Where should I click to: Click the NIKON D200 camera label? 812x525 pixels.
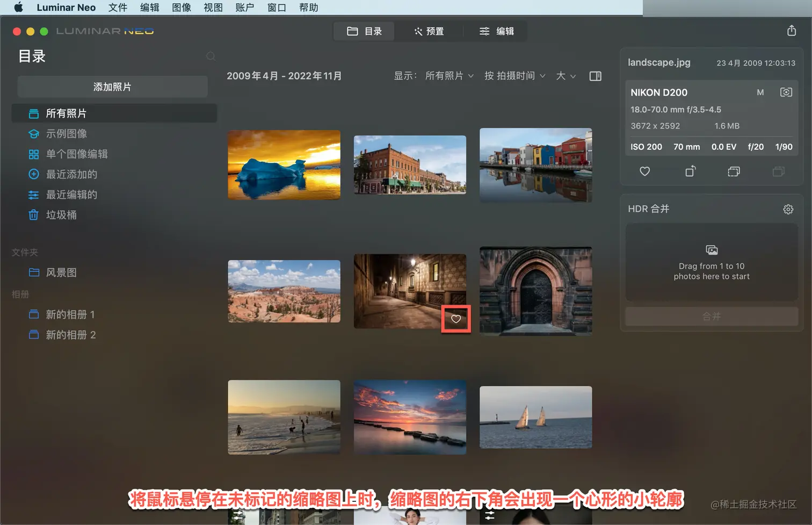(659, 92)
